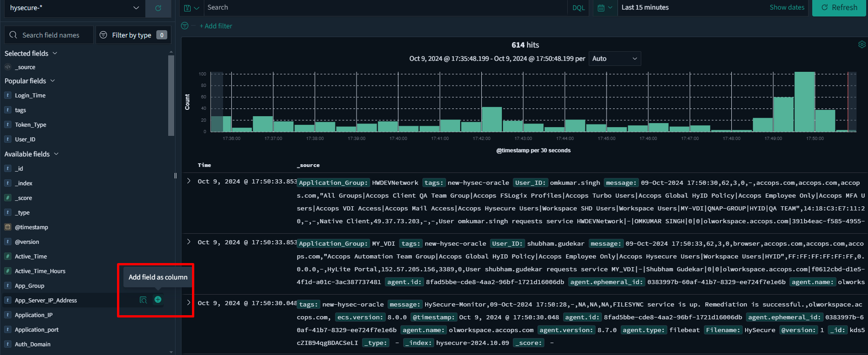
Task: Click the Show dates link
Action: (x=787, y=8)
